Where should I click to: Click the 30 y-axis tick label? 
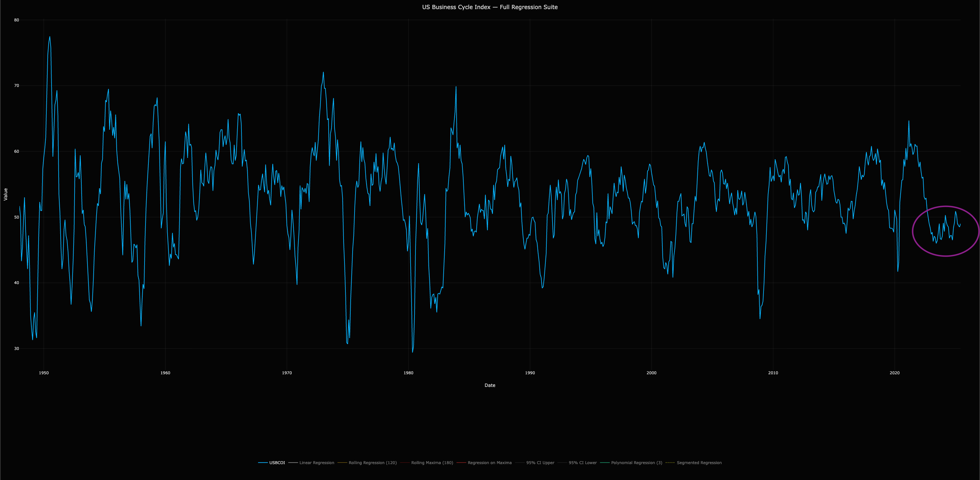tap(16, 348)
